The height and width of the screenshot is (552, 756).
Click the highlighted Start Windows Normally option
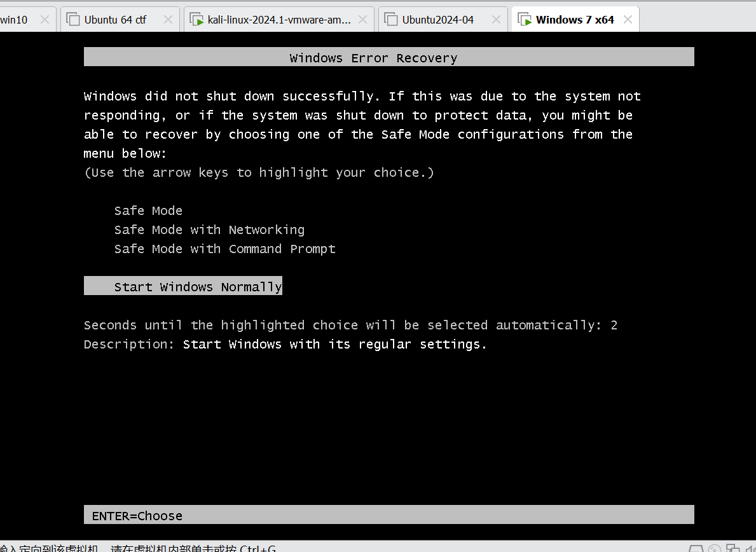tap(183, 286)
